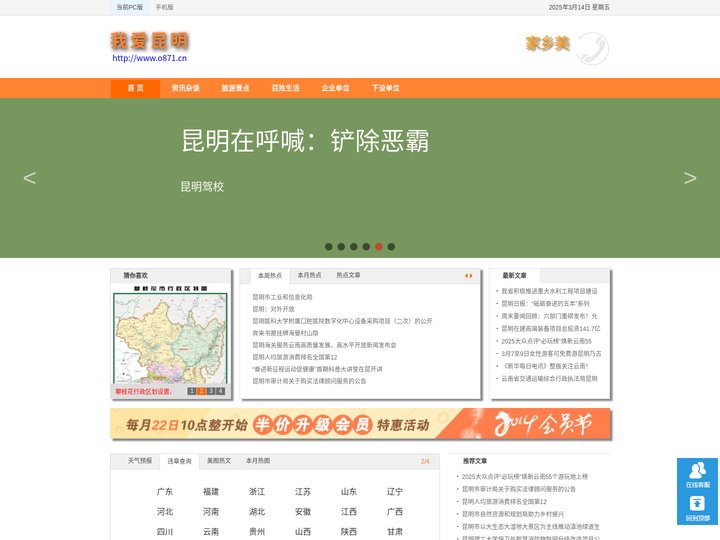Select 当前PC版 in top bar
Image resolution: width=720 pixels, height=540 pixels.
point(130,7)
